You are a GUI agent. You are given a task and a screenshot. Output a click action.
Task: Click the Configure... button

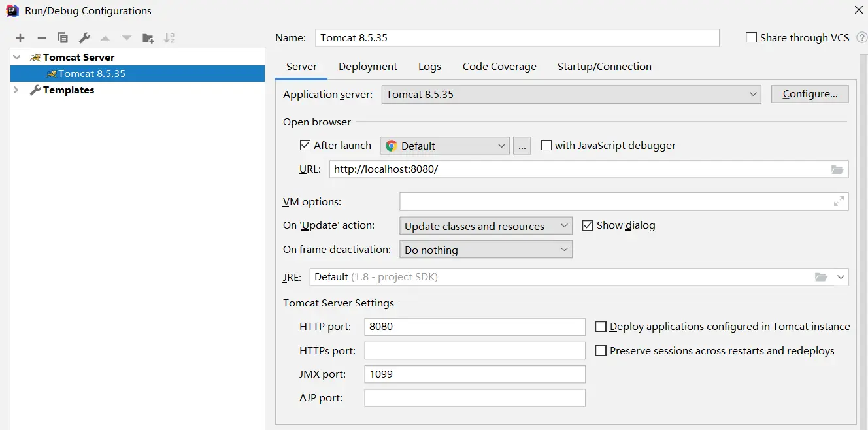[x=810, y=94]
